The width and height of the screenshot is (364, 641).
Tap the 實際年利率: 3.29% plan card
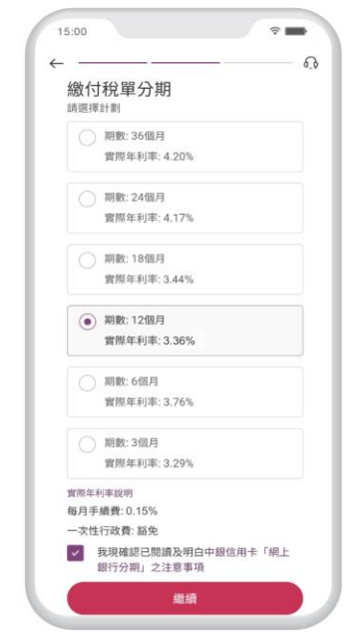point(185,453)
